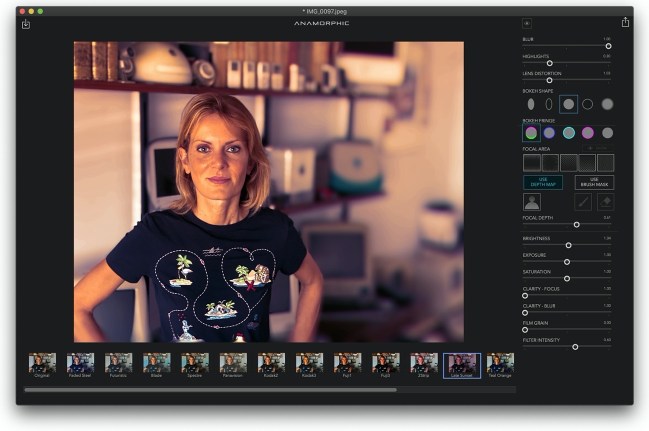Apply the Late Sunset filter thumbnail
The width and height of the screenshot is (649, 431).
462,366
